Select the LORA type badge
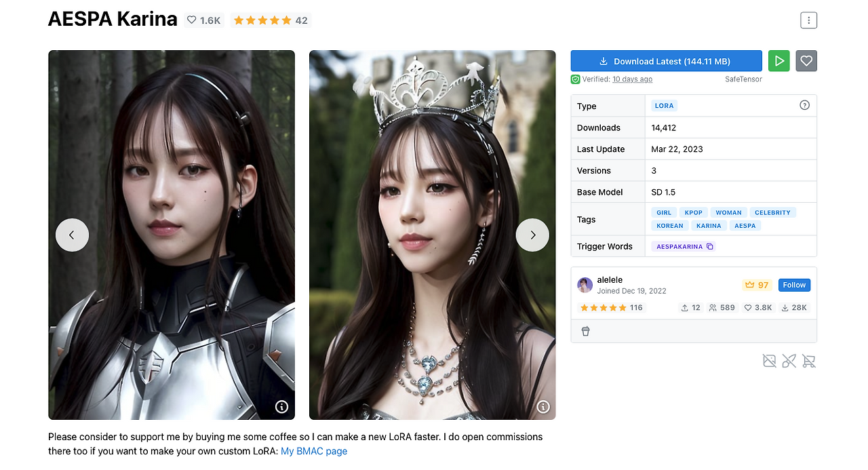 (664, 106)
